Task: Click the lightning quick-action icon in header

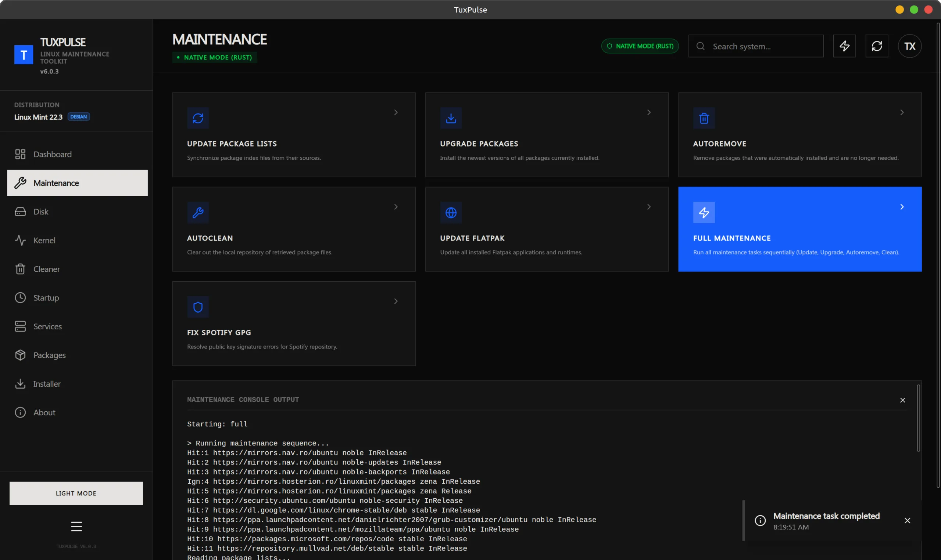Action: tap(844, 46)
